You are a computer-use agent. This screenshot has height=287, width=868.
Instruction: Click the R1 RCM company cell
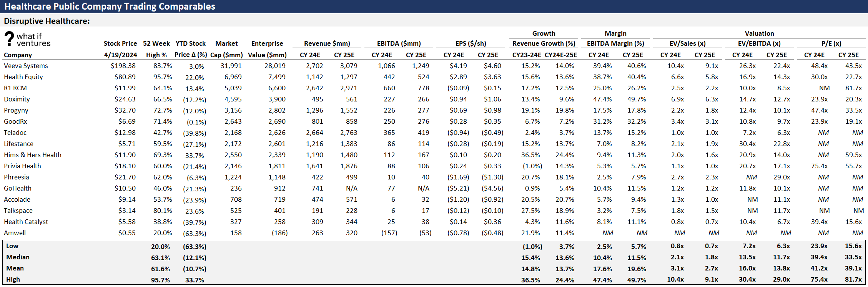pyautogui.click(x=15, y=88)
